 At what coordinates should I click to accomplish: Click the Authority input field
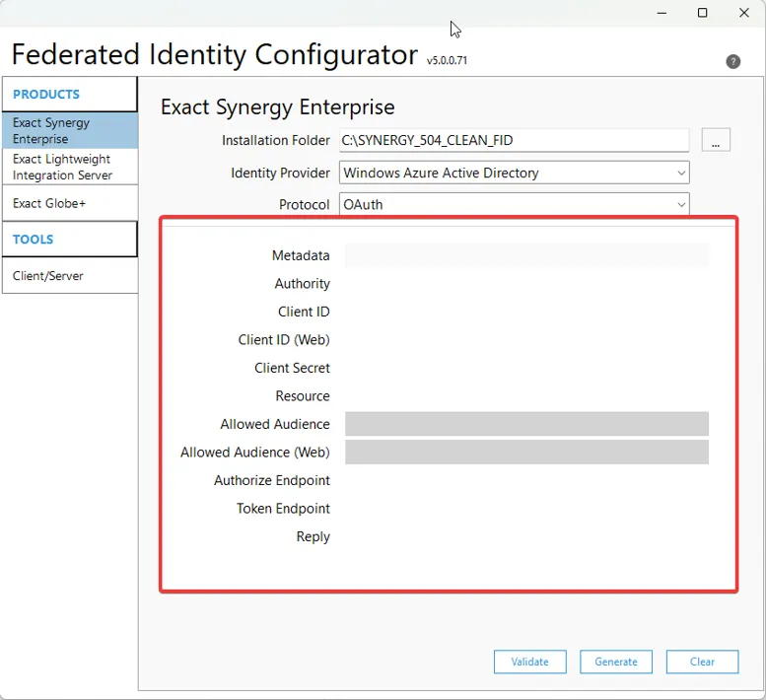click(526, 284)
